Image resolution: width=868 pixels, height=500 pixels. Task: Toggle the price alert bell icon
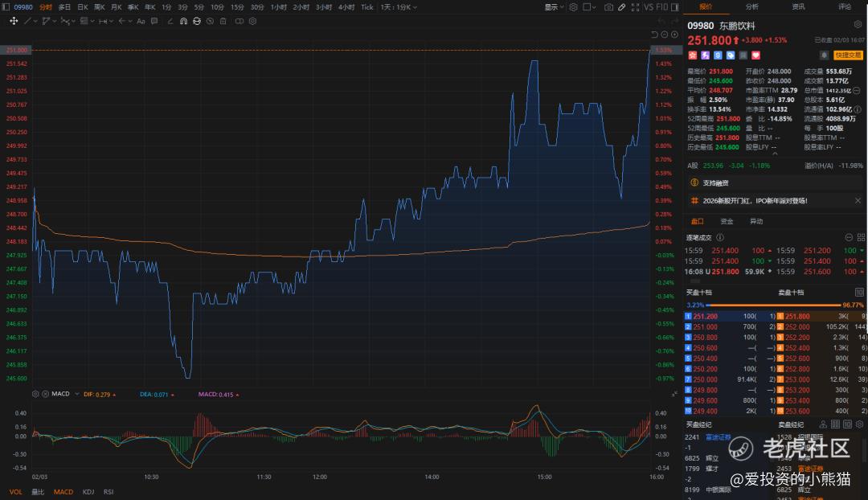824,55
